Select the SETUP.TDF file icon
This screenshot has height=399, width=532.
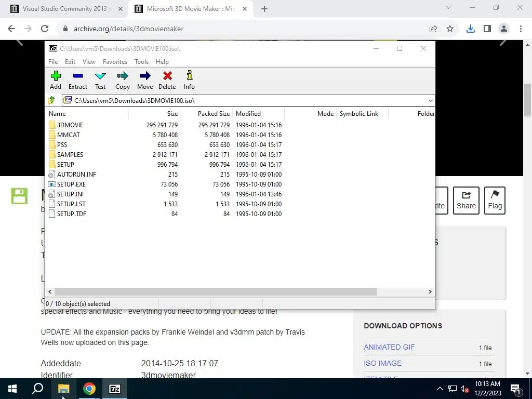pyautogui.click(x=51, y=214)
